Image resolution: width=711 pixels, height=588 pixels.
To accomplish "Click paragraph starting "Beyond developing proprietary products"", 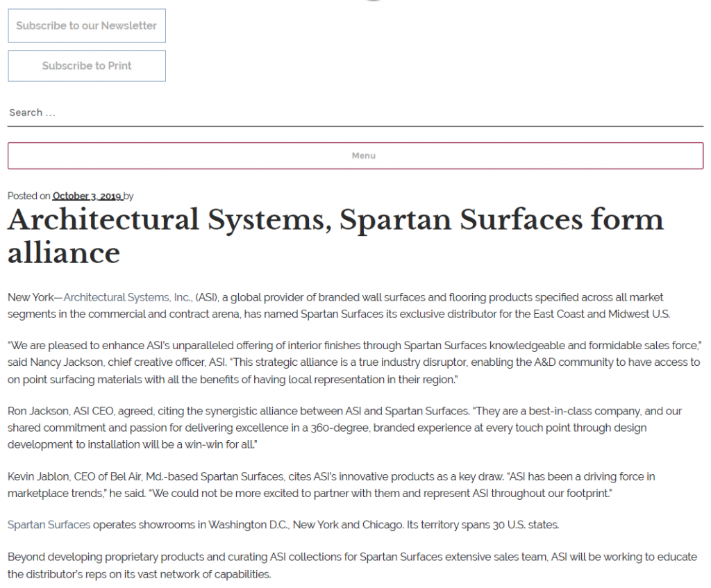I will click(x=352, y=566).
